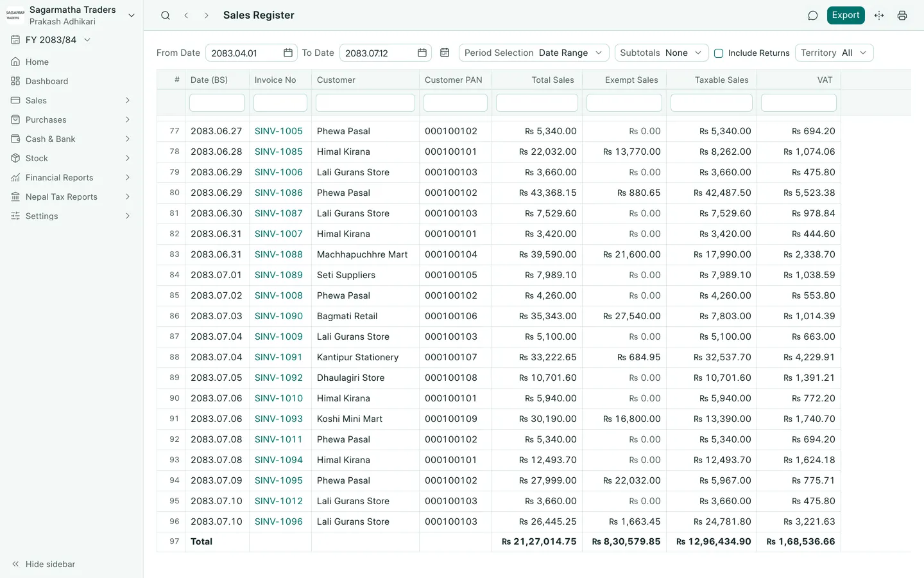This screenshot has width=924, height=578.
Task: Click the Customer column filter field
Action: click(x=365, y=103)
